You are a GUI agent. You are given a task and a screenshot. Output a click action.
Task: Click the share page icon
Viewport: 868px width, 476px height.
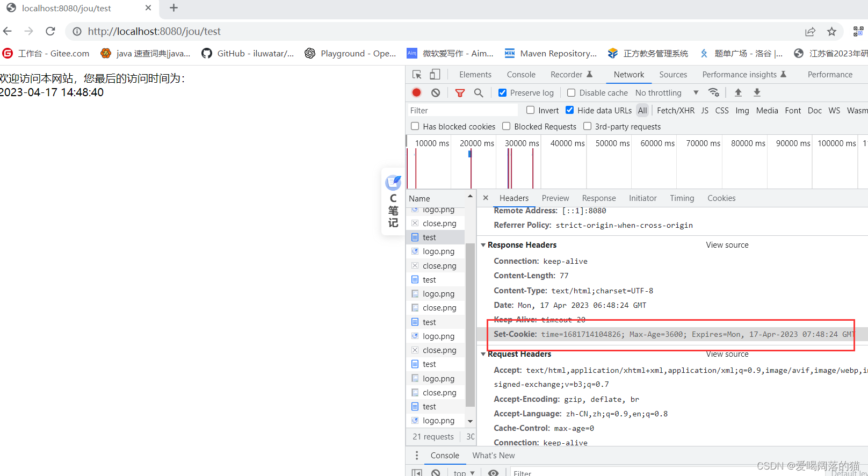click(x=810, y=32)
